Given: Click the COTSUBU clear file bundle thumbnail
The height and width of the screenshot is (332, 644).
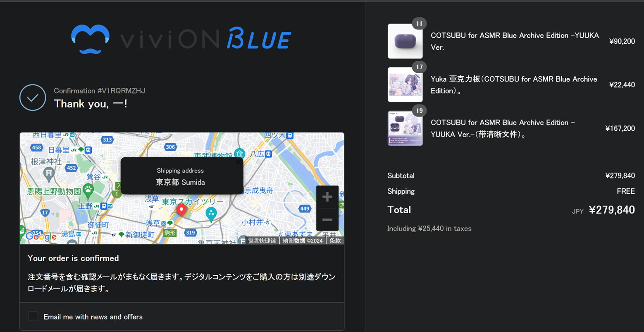Looking at the screenshot, I should tap(405, 128).
